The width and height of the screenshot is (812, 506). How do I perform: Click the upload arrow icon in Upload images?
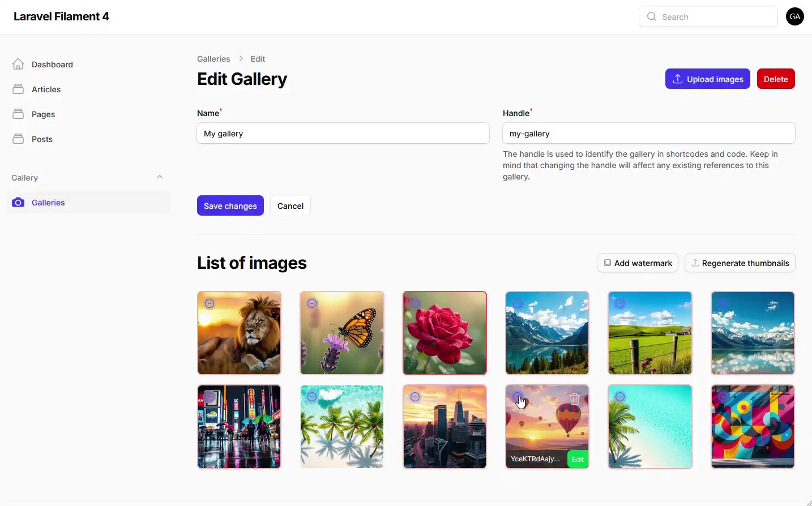[678, 79]
